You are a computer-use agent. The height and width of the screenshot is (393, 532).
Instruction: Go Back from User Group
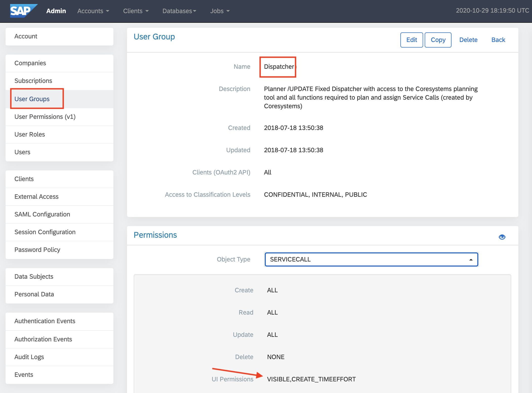[498, 40]
